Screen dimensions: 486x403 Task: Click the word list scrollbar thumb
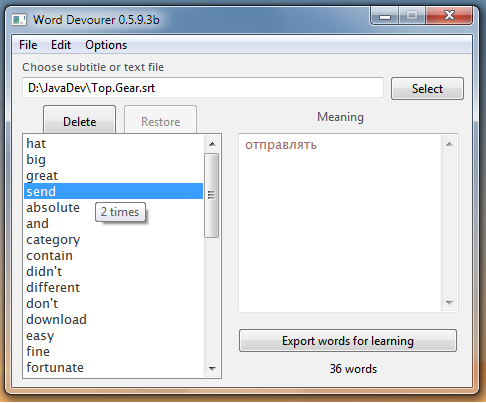211,195
